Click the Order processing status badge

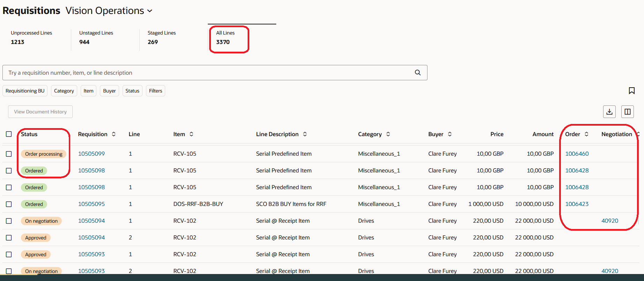[44, 154]
